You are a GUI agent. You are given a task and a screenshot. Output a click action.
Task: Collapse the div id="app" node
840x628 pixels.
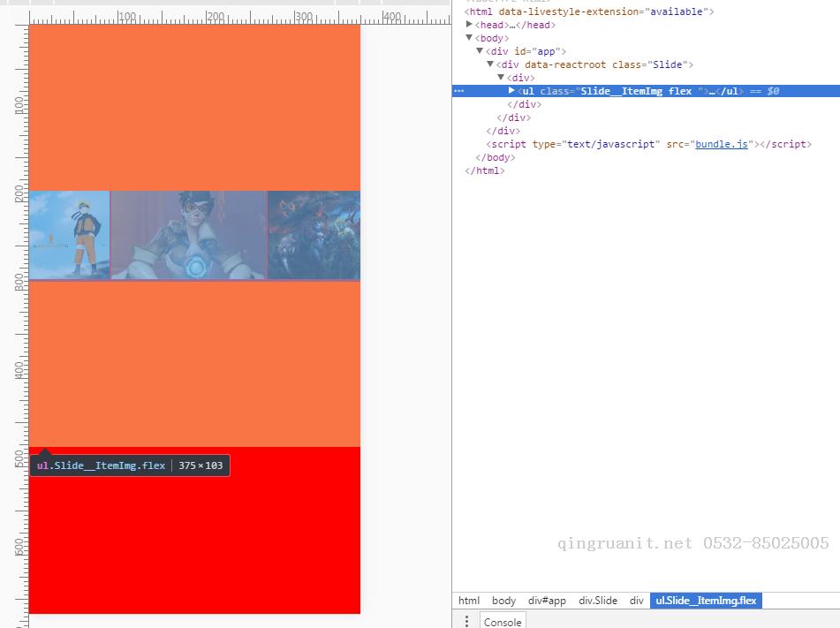point(480,50)
